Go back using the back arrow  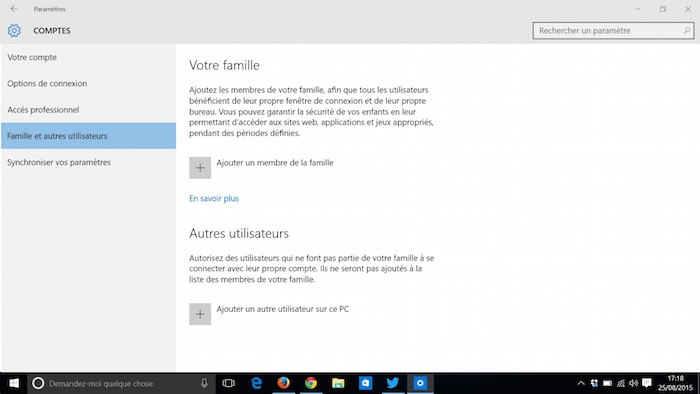[x=14, y=9]
